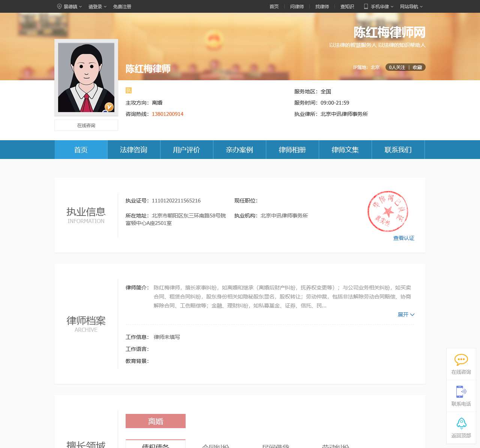Open the 网站导航 site navigation dropdown
480x448 pixels.
click(x=411, y=6)
